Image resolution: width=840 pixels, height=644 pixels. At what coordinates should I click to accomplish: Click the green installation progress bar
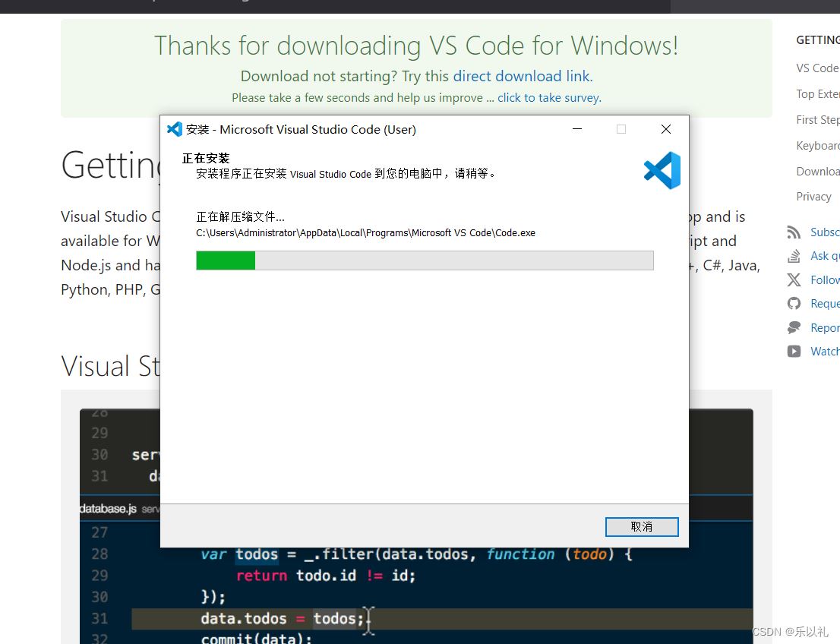coord(225,260)
